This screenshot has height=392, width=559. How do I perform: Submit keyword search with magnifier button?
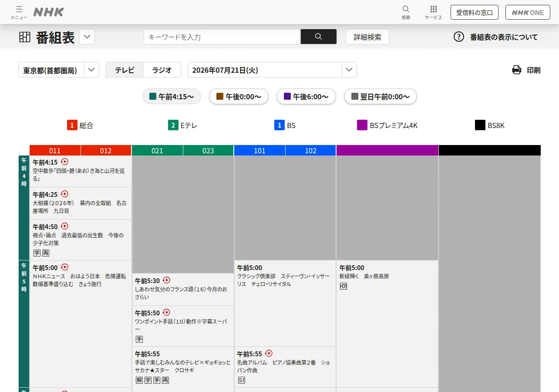pyautogui.click(x=318, y=37)
